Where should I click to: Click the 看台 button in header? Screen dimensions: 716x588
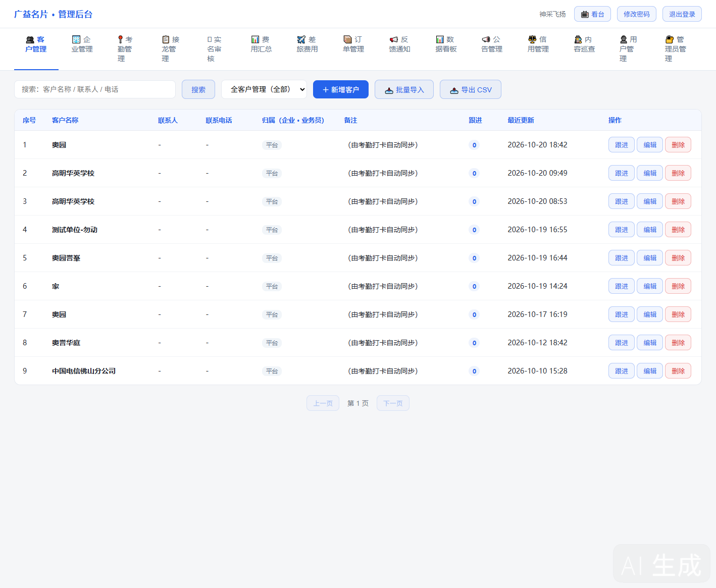pos(592,14)
